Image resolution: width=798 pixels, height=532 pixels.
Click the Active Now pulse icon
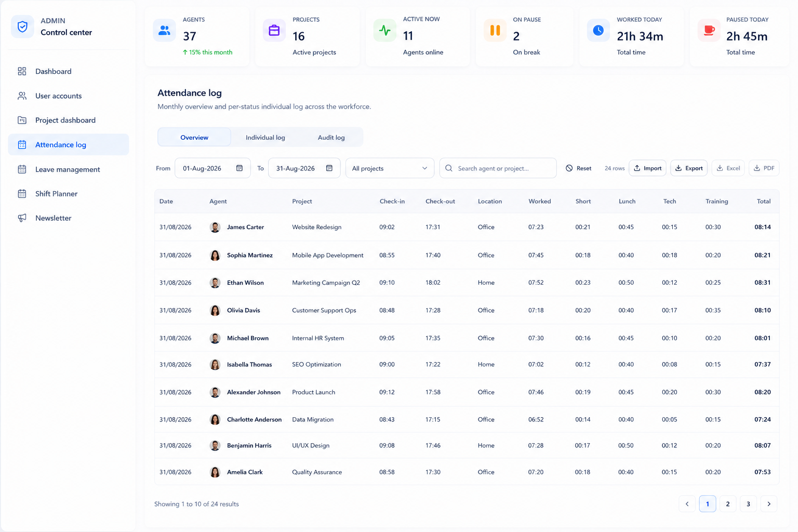click(x=384, y=30)
